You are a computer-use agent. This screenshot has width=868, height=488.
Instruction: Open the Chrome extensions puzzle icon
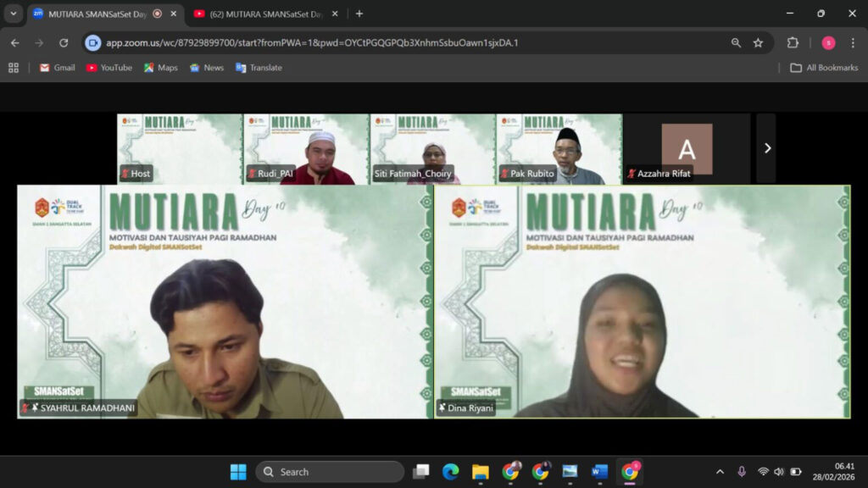[792, 42]
